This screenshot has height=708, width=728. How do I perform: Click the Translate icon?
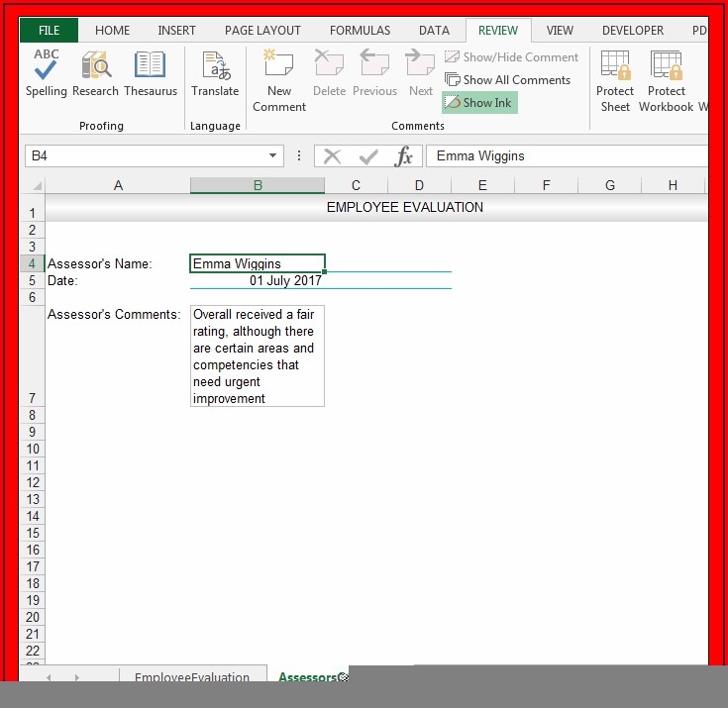pos(215,74)
